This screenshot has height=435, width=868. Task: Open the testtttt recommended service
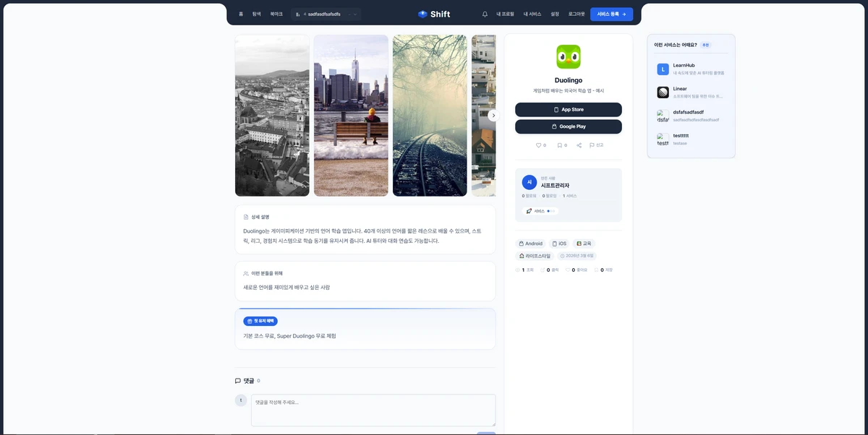(x=691, y=139)
